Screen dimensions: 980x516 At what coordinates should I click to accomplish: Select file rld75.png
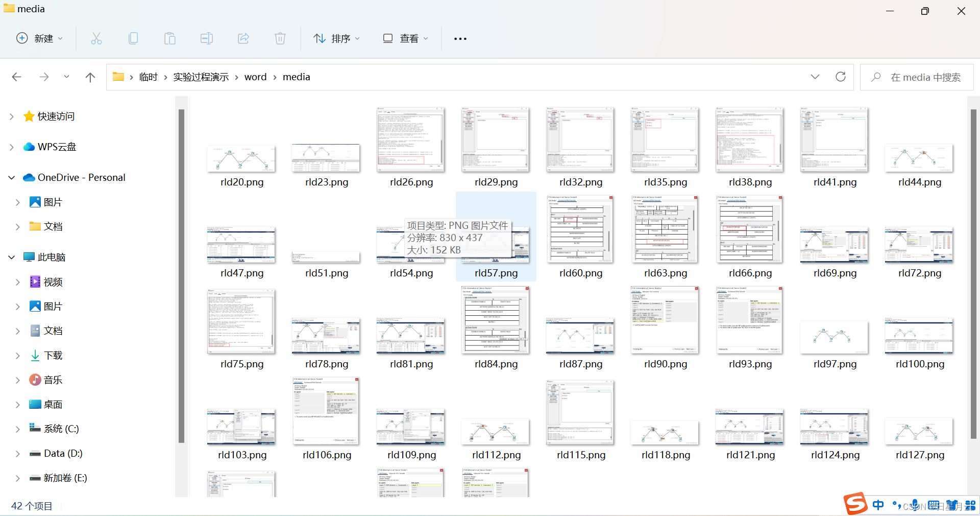(242, 329)
